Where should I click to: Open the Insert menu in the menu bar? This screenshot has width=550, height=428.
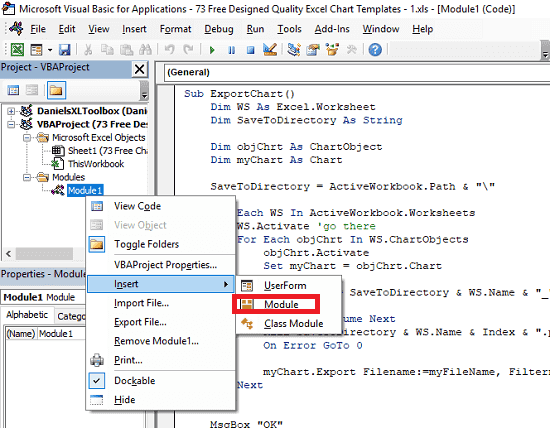(134, 29)
